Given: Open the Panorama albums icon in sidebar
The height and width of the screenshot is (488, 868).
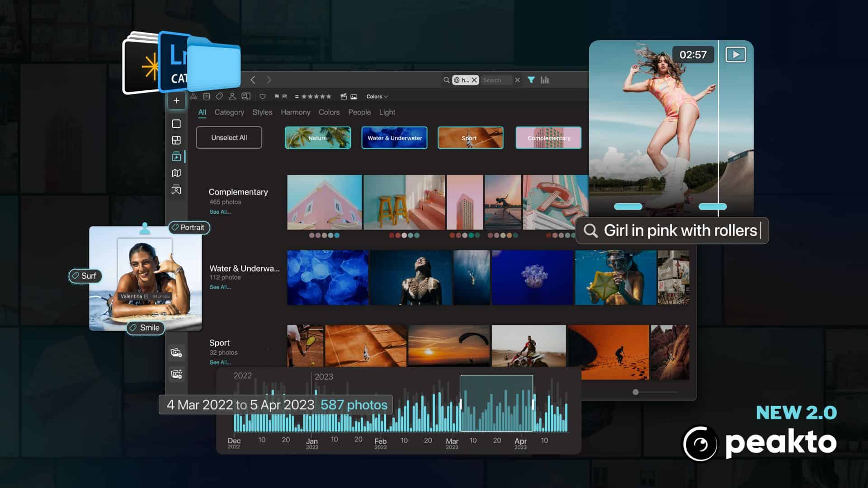Looking at the screenshot, I should [x=176, y=157].
